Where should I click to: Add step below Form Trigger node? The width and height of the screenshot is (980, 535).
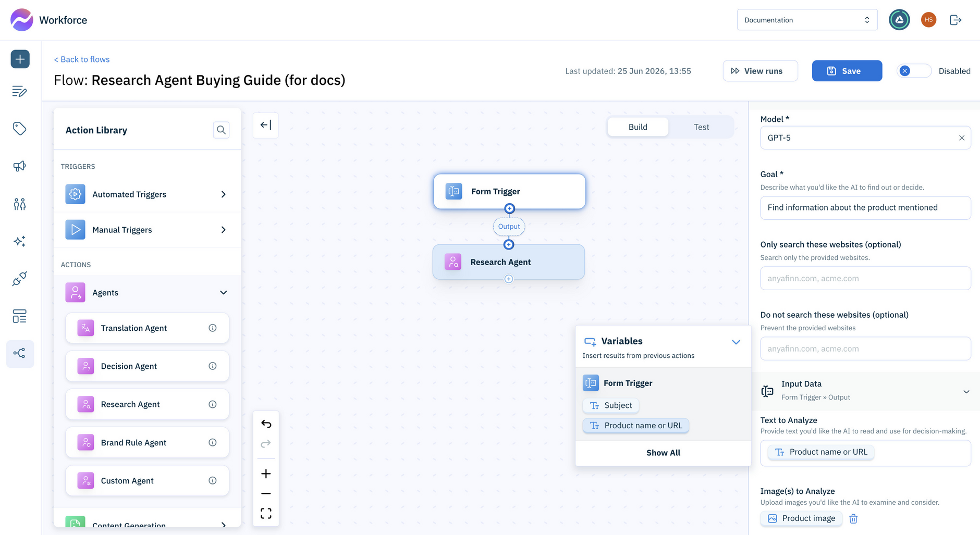(x=509, y=208)
